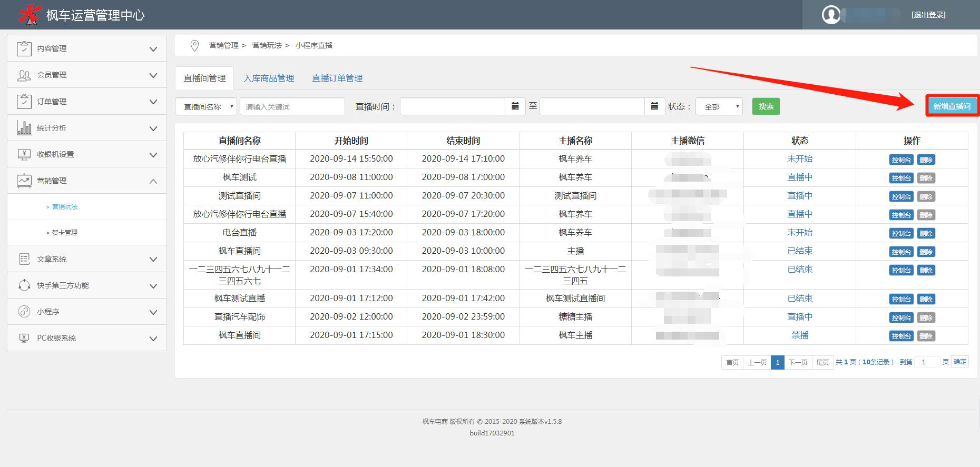Expand the 小程序 menu chevron

(x=153, y=312)
